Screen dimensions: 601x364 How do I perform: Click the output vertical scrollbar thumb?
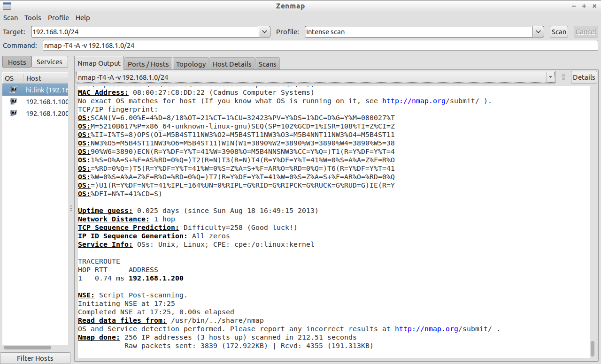click(593, 349)
